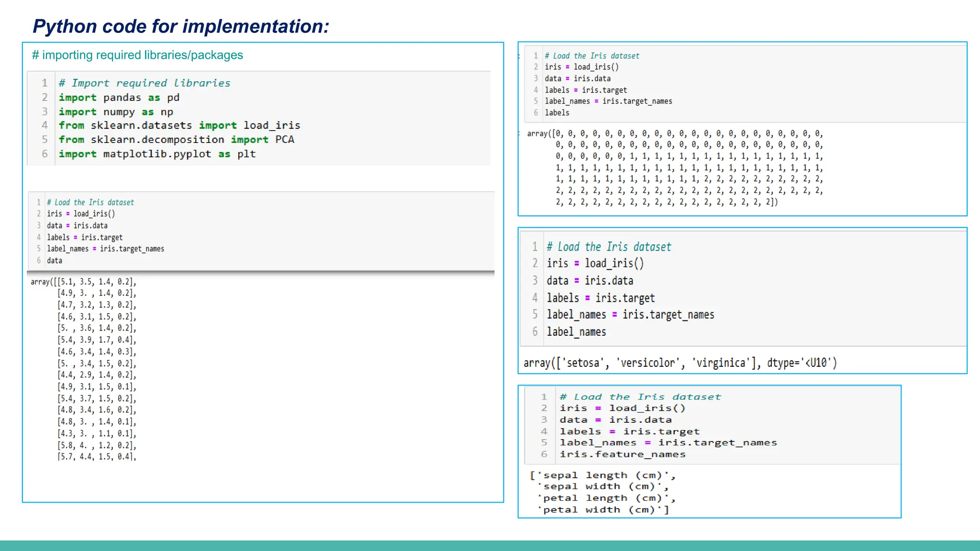Click the 'setosa', 'versicolor', 'virginica' array output

click(x=679, y=363)
